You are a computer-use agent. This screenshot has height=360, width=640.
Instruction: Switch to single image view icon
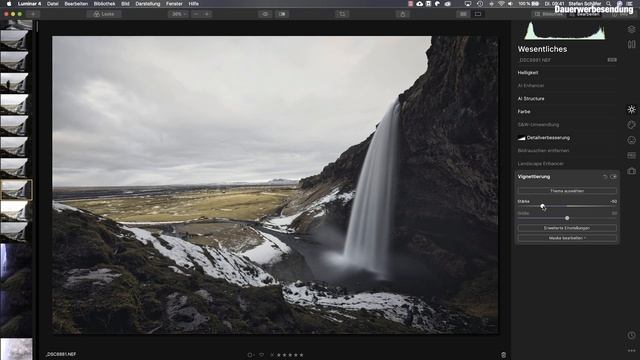tap(478, 14)
